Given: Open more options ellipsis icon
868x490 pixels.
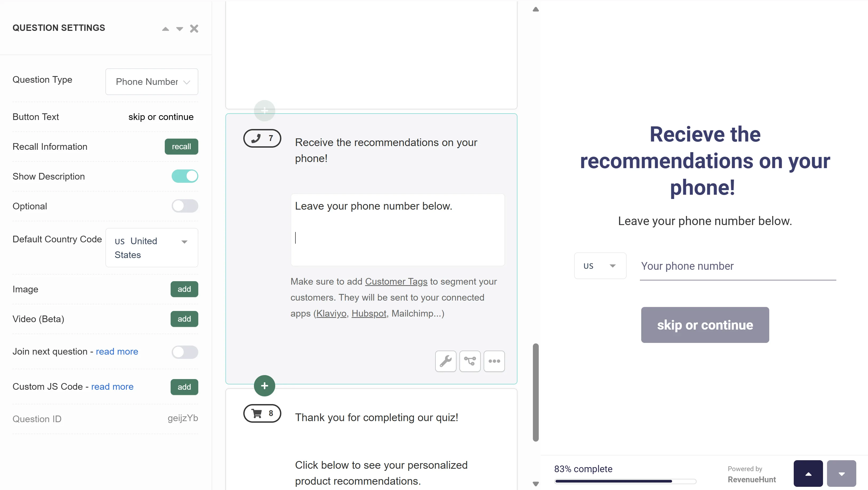Looking at the screenshot, I should click(x=494, y=361).
